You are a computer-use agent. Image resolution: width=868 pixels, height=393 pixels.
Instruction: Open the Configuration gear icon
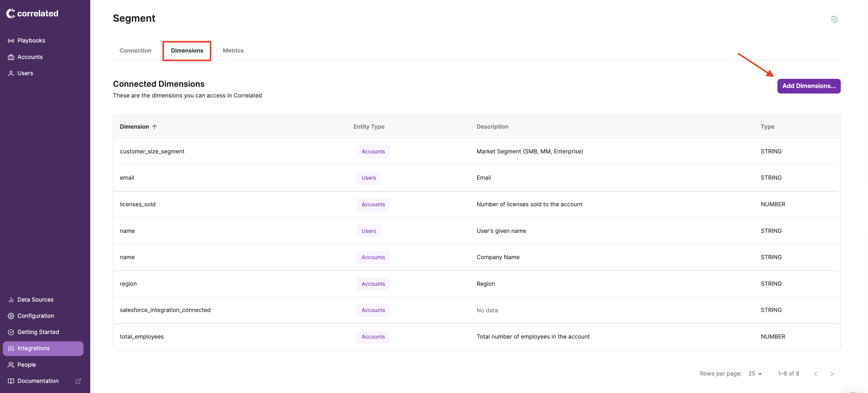pos(11,316)
